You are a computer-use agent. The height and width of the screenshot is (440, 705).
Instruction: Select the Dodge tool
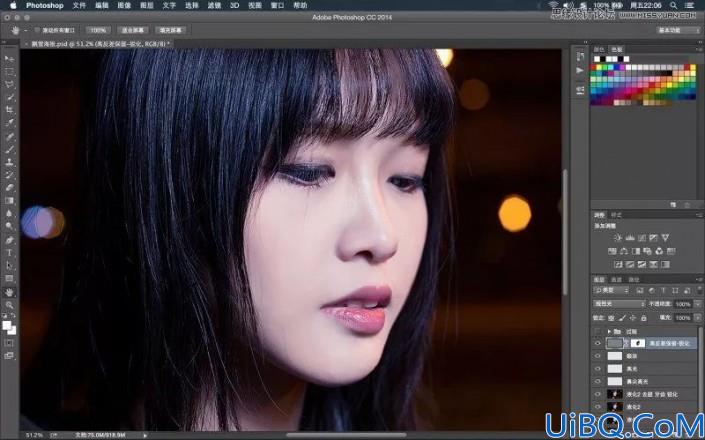[9, 227]
